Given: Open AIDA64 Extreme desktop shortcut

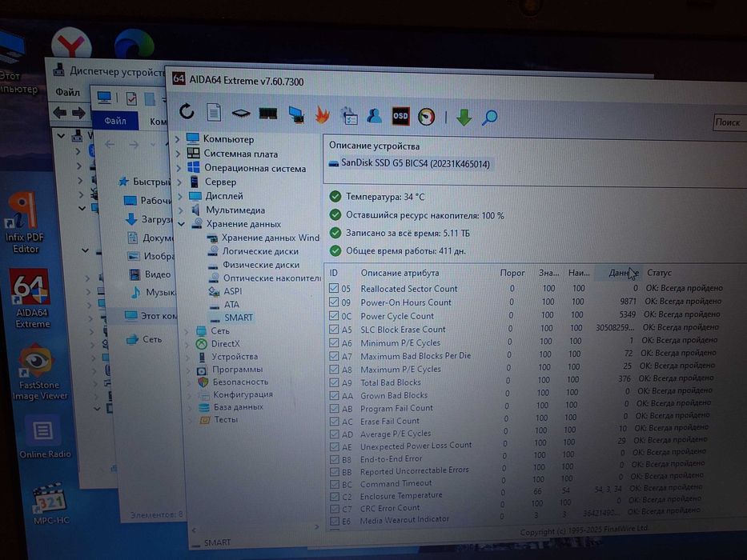Looking at the screenshot, I should pos(31,298).
